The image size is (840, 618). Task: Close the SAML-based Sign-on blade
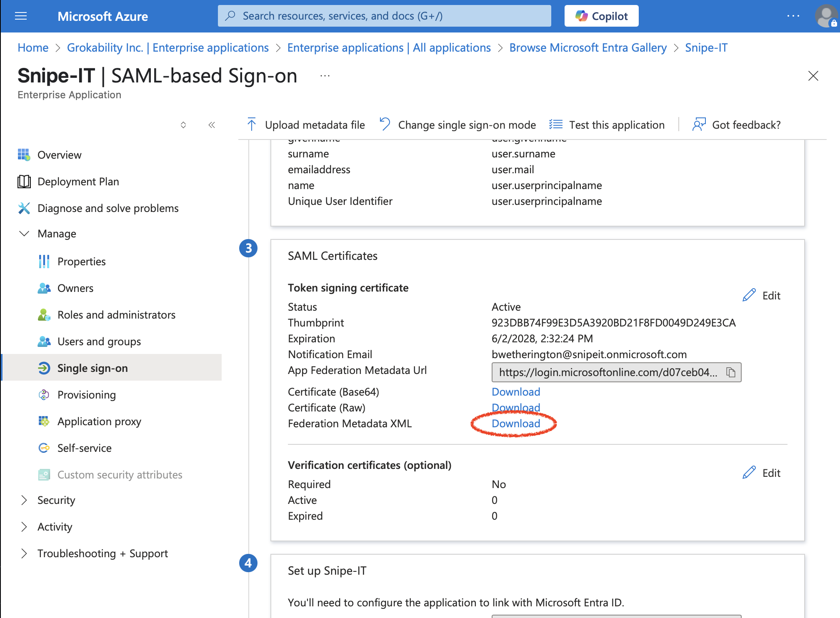pyautogui.click(x=813, y=76)
